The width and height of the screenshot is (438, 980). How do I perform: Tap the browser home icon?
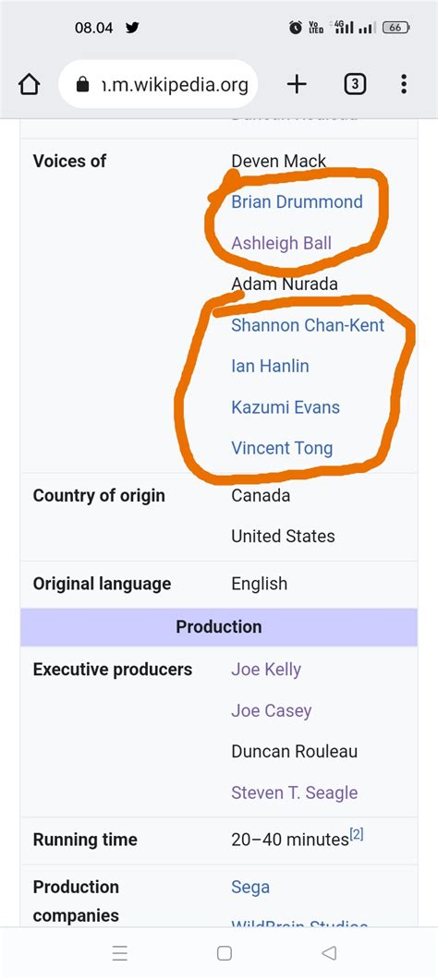(30, 84)
